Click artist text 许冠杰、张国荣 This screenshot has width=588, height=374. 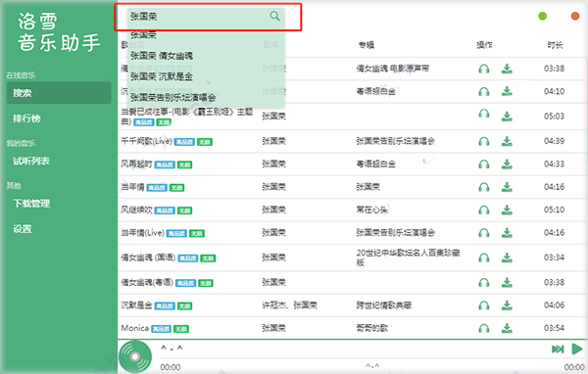(x=289, y=305)
